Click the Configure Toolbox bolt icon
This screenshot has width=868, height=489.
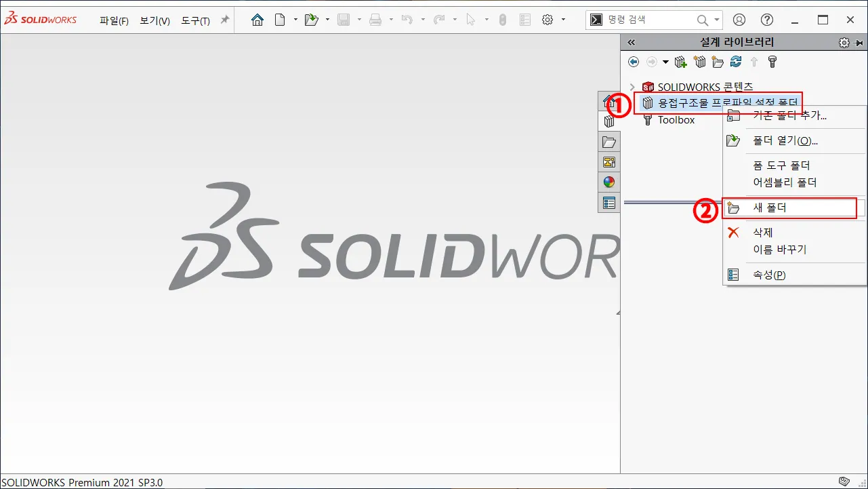pos(772,62)
